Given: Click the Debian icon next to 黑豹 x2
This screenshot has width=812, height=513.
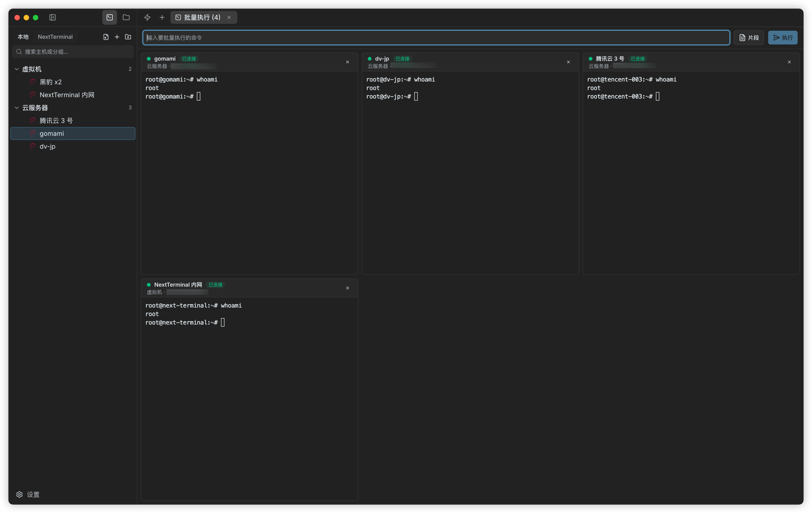Looking at the screenshot, I should tap(33, 82).
